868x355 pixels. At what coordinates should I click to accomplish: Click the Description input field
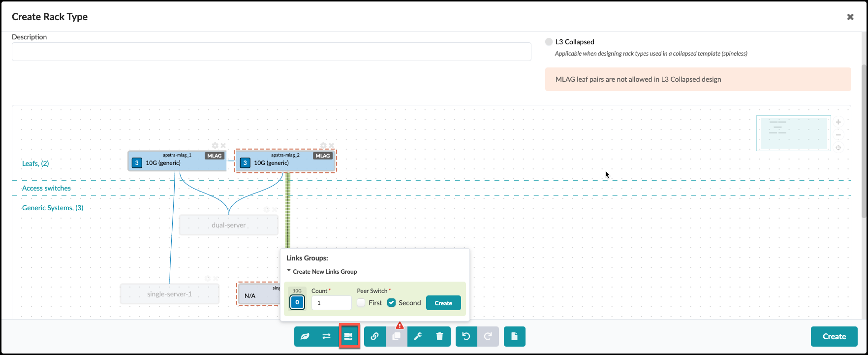271,52
